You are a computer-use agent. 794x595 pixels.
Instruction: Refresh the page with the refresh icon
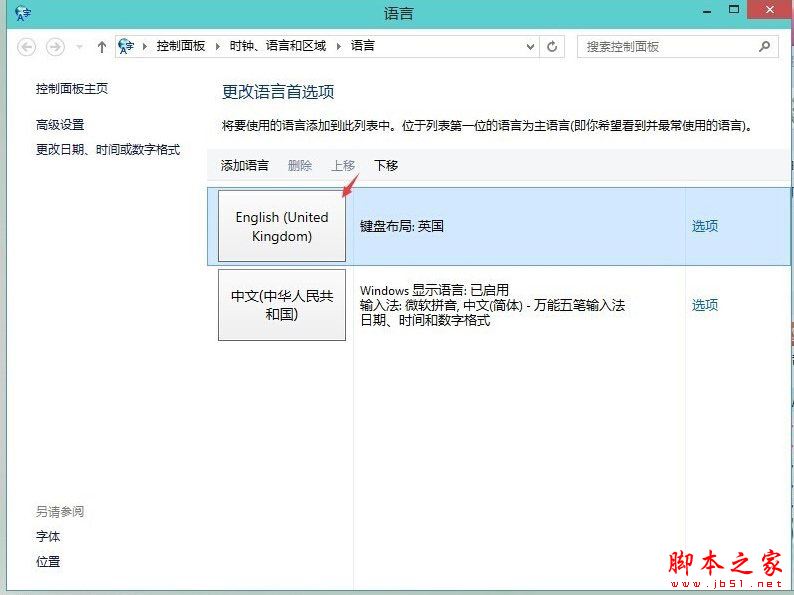point(553,46)
